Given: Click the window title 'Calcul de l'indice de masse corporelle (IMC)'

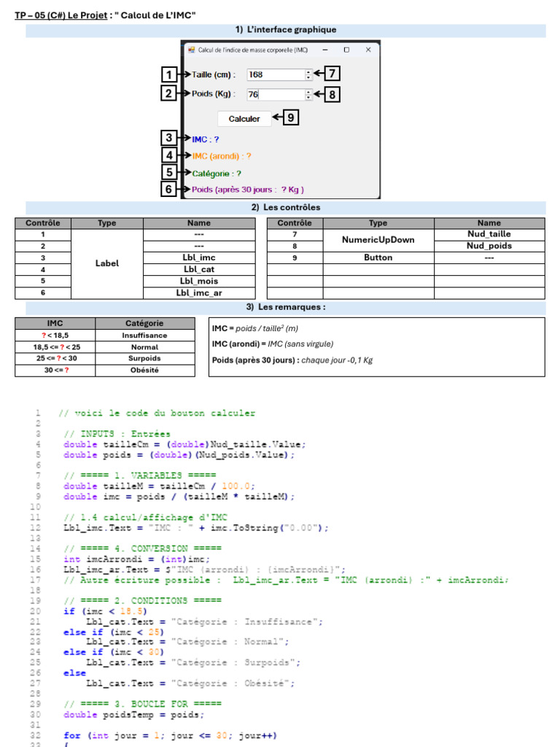Looking at the screenshot, I should [253, 50].
